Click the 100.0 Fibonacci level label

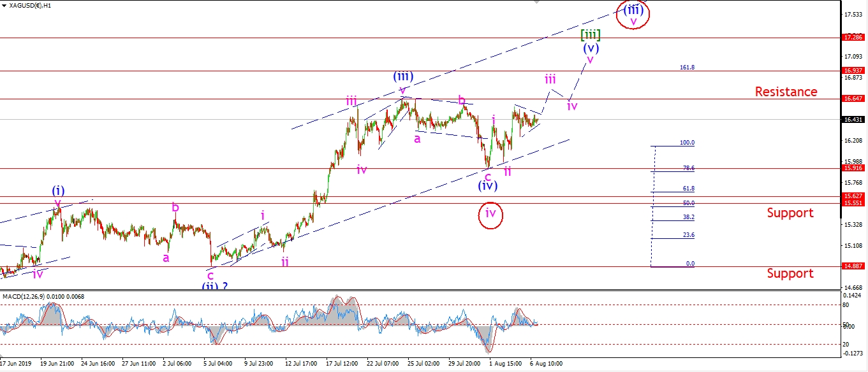(687, 143)
